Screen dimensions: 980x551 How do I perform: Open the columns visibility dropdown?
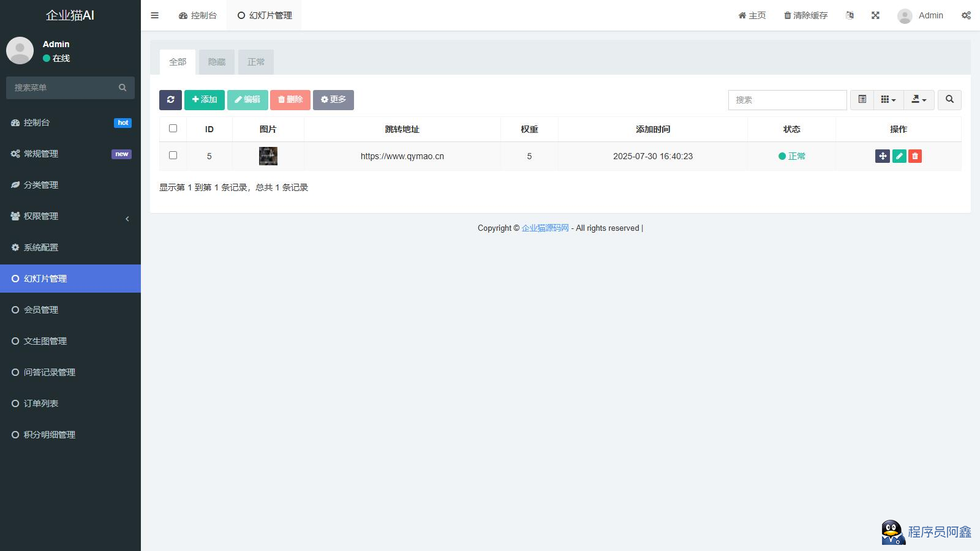[888, 100]
